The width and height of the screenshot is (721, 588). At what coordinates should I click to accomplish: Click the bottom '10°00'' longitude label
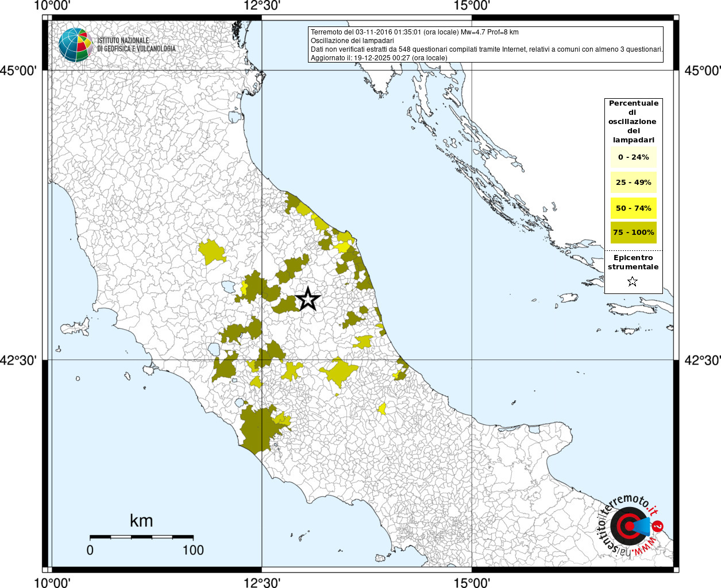(x=52, y=582)
